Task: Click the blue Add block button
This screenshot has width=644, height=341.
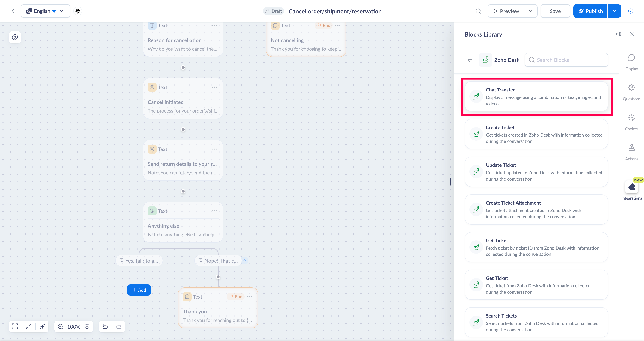Action: click(139, 290)
